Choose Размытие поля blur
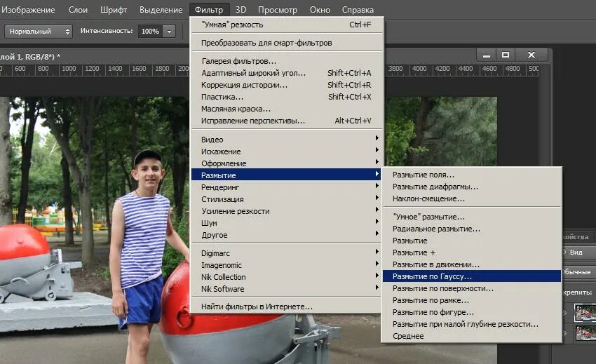The height and width of the screenshot is (364, 596). tap(472, 175)
